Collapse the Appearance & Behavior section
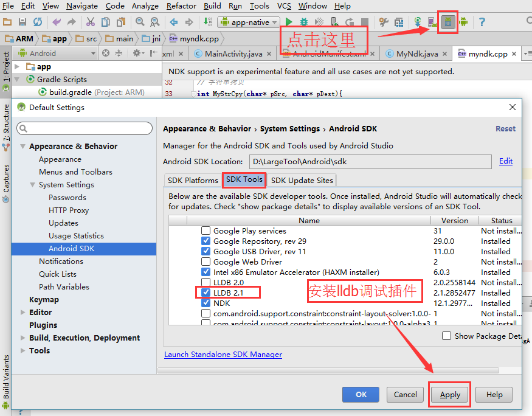This screenshot has height=416, width=532. point(23,147)
